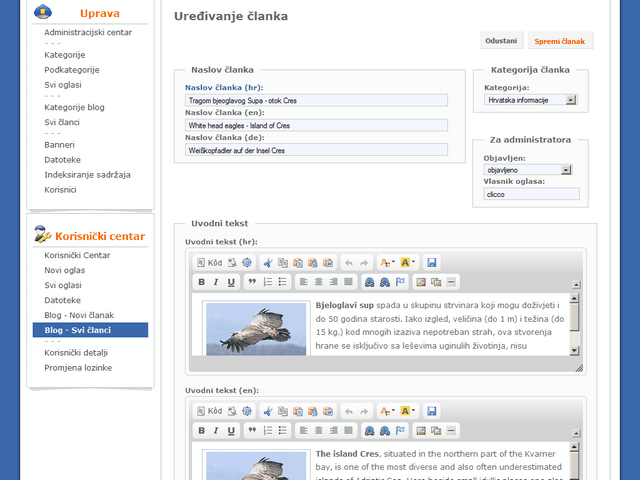Click the cut scissors icon in hr editor
This screenshot has height=480, width=640.
pyautogui.click(x=267, y=262)
